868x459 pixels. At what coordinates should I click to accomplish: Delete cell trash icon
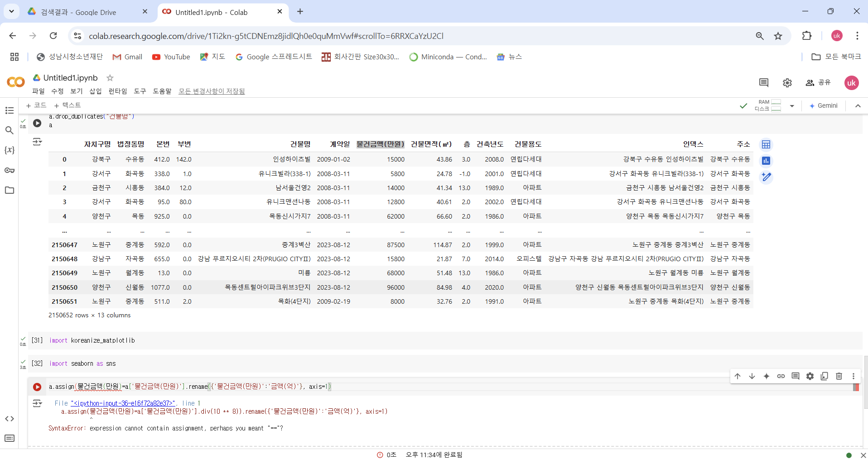(839, 376)
